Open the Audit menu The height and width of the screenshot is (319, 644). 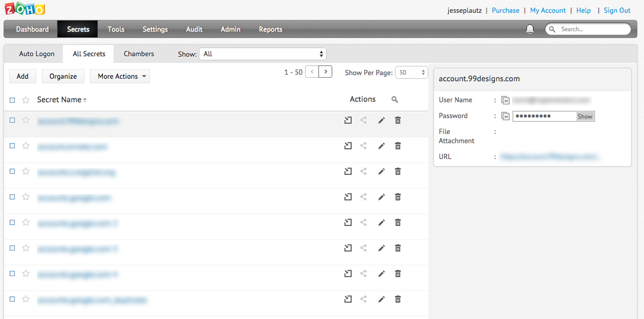tap(194, 29)
